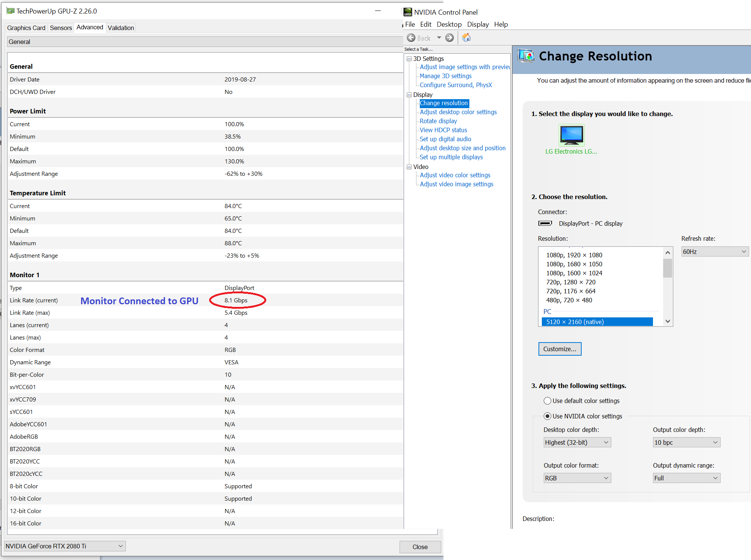The height and width of the screenshot is (560, 751).
Task: Open the Help menu in NVIDIA Control Panel
Action: (x=501, y=24)
